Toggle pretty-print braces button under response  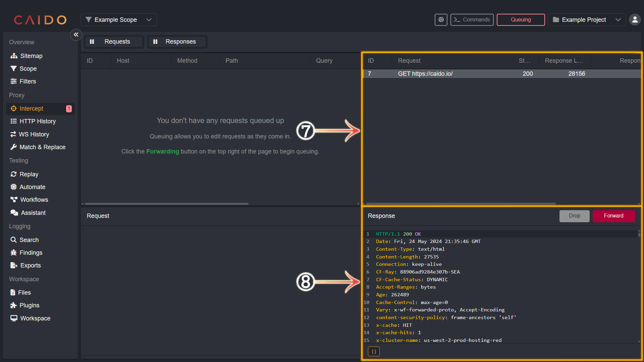click(x=374, y=352)
